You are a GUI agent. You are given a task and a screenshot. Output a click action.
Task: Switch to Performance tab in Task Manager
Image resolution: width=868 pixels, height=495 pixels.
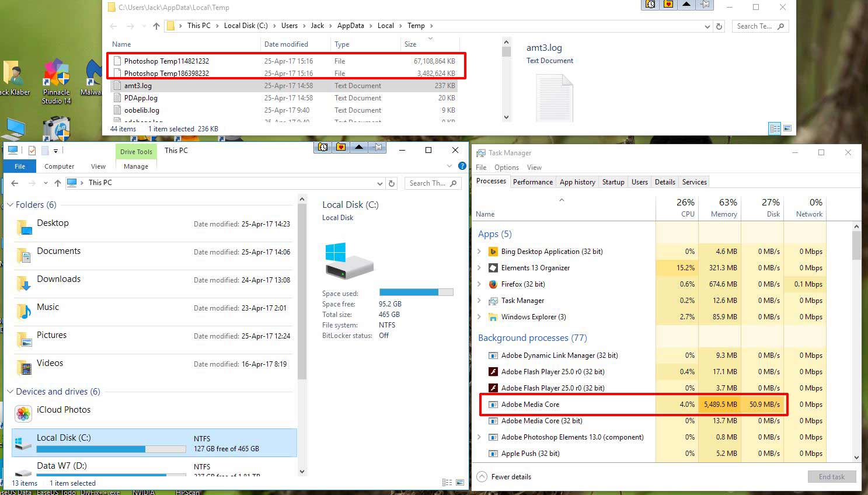point(533,182)
